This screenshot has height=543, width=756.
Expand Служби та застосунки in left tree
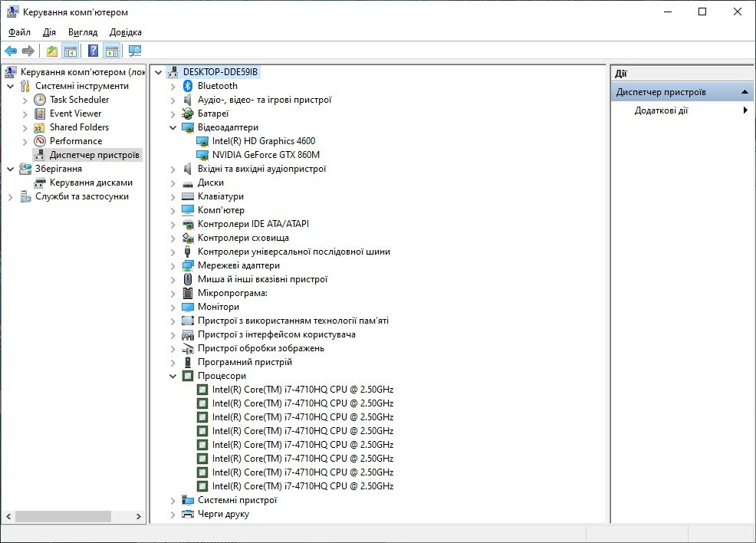pos(10,196)
